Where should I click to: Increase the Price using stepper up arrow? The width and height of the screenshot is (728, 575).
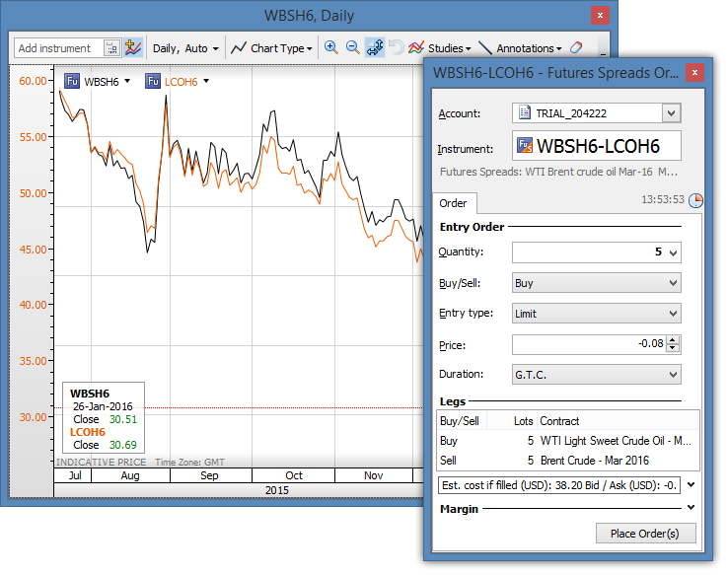[673, 340]
